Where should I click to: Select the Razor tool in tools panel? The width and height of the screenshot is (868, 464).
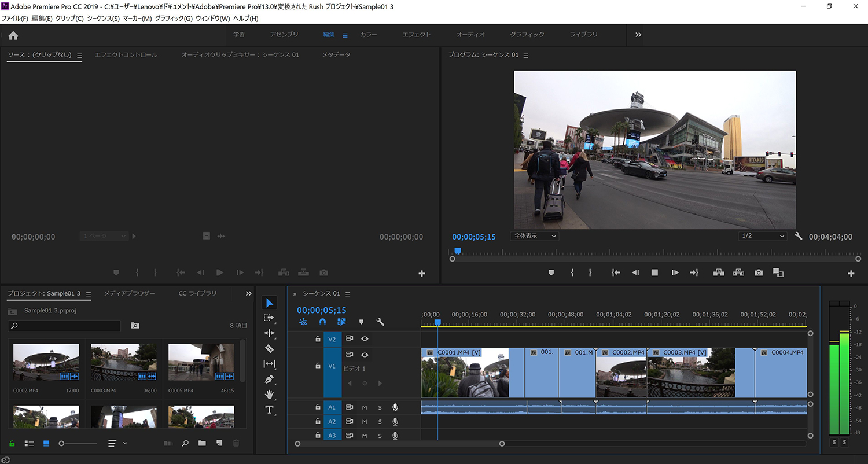coord(269,349)
